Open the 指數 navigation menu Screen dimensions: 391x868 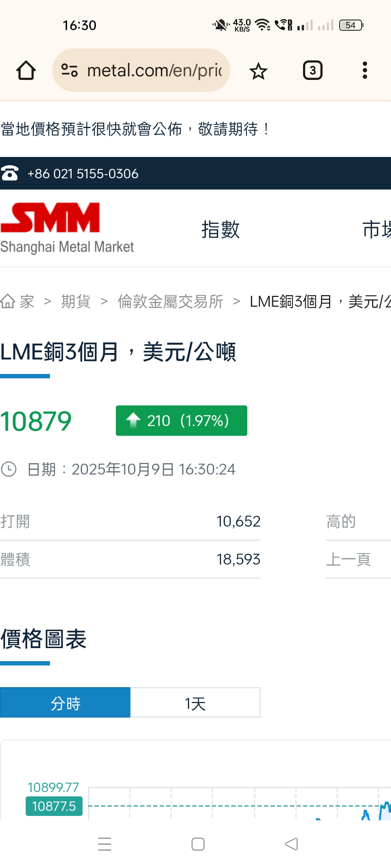tap(220, 229)
